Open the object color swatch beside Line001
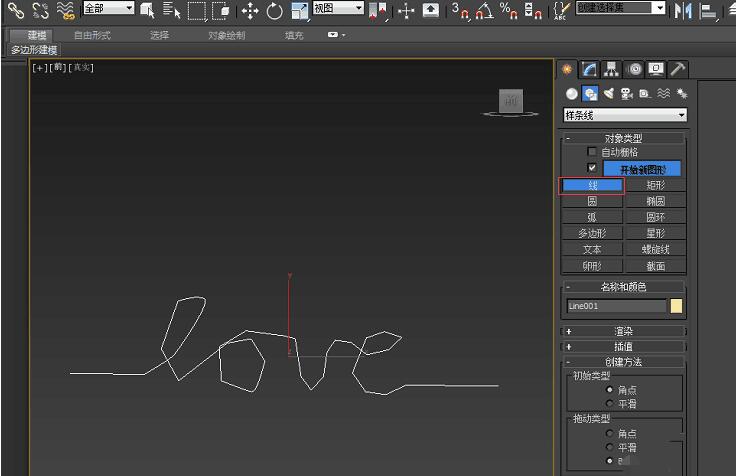The width and height of the screenshot is (736, 476). 676,306
